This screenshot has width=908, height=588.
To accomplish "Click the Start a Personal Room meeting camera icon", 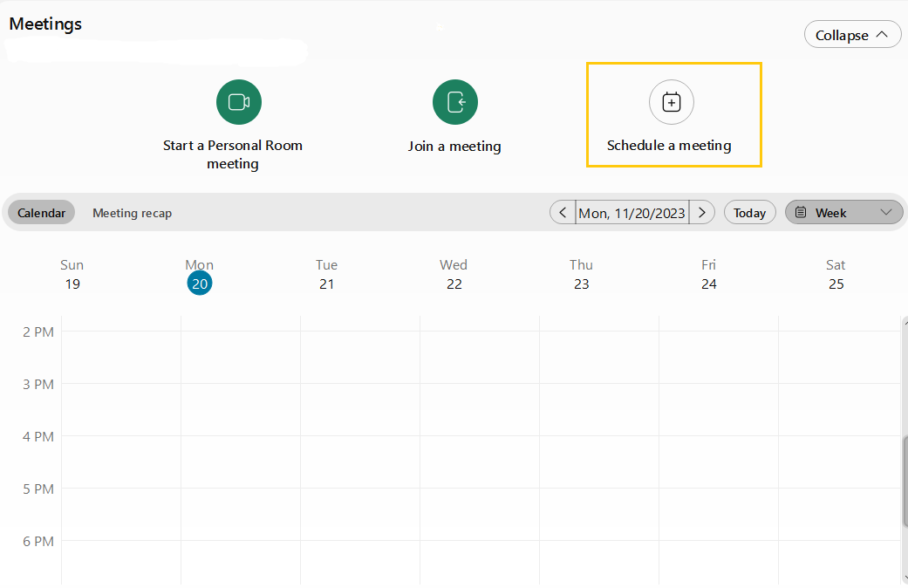I will (239, 102).
